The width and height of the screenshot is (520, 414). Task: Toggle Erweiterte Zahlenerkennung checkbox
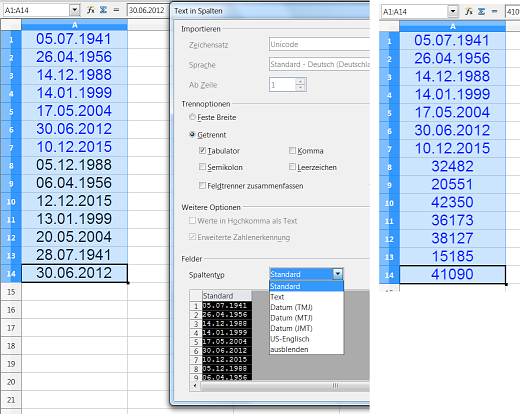pos(192,237)
